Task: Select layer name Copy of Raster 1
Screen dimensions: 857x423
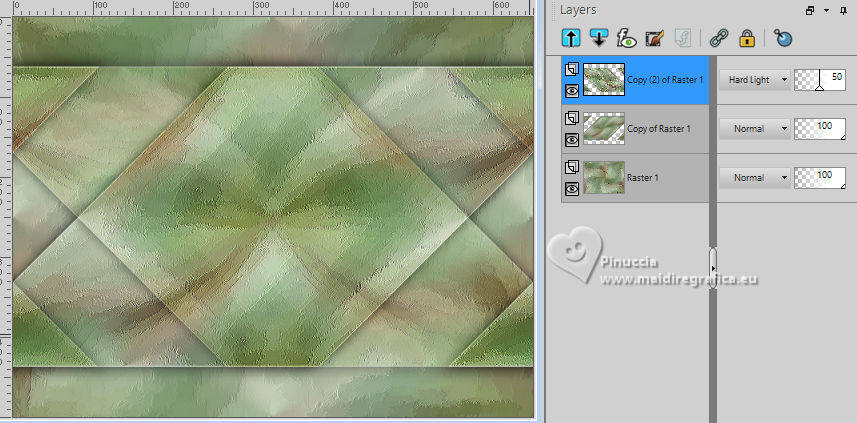Action: tap(659, 128)
